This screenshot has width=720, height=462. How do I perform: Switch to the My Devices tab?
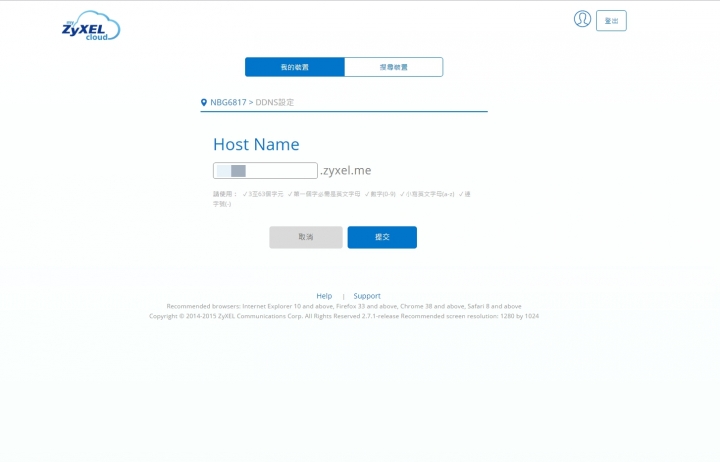[x=295, y=67]
